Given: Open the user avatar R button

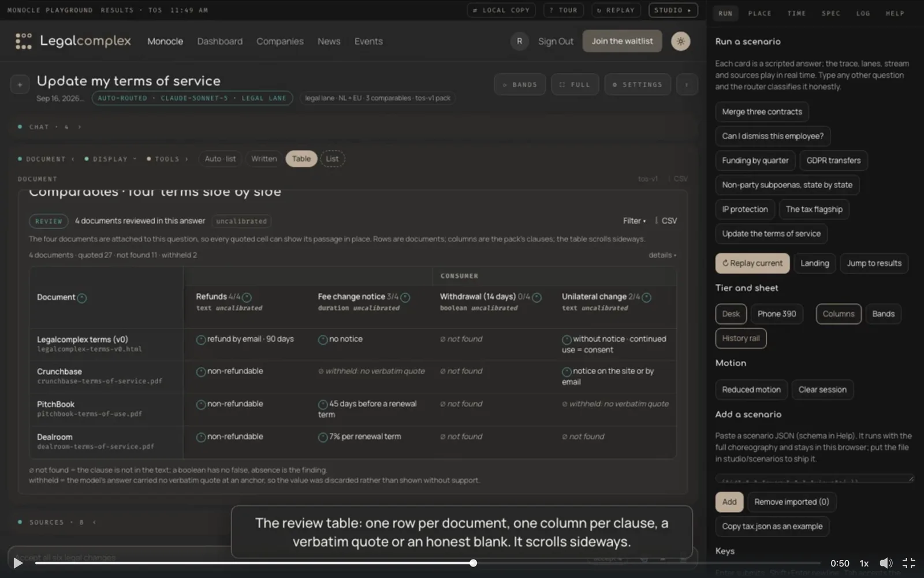Looking at the screenshot, I should pos(519,41).
